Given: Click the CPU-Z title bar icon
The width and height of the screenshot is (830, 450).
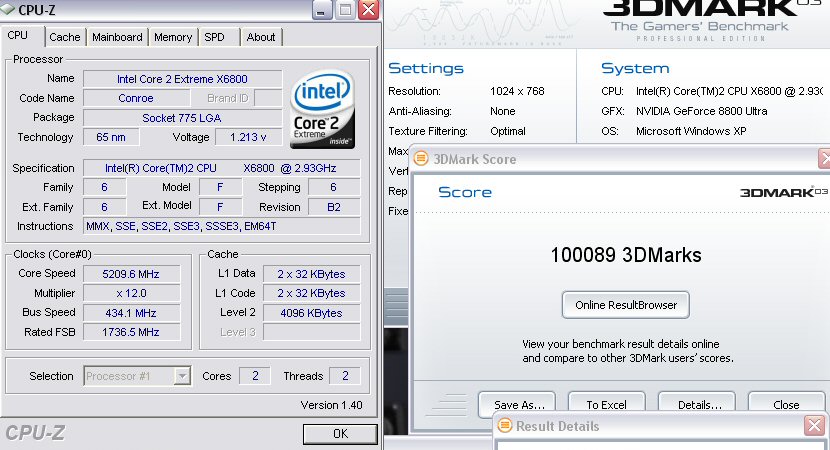Looking at the screenshot, I should [x=7, y=10].
